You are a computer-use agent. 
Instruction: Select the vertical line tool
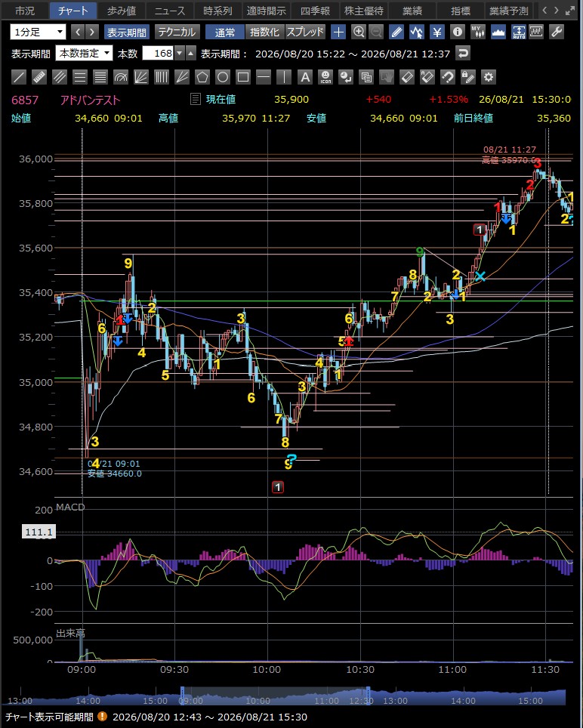(284, 76)
